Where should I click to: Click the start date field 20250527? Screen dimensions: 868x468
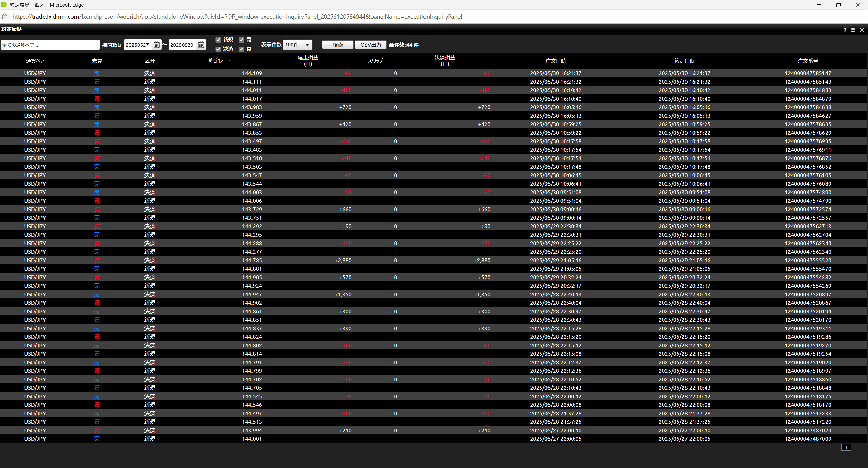138,45
